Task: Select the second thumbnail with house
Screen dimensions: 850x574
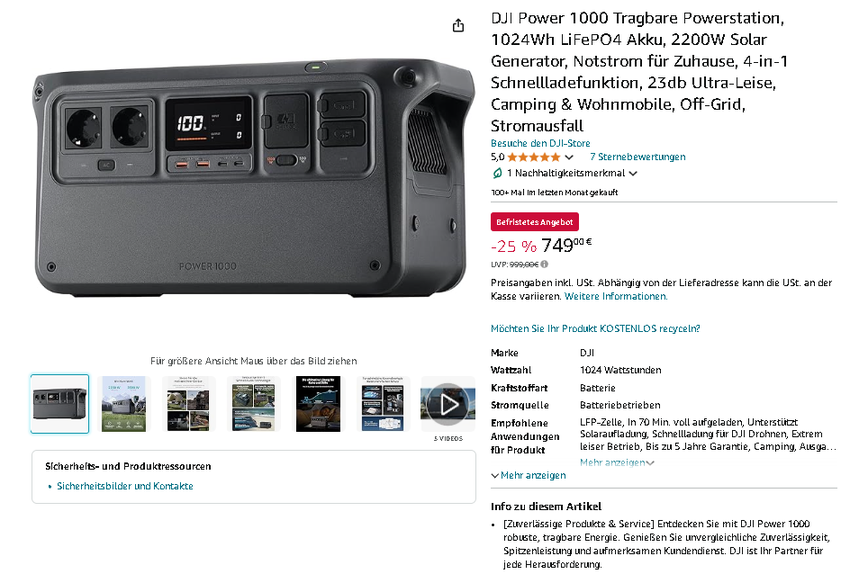Action: tap(124, 404)
